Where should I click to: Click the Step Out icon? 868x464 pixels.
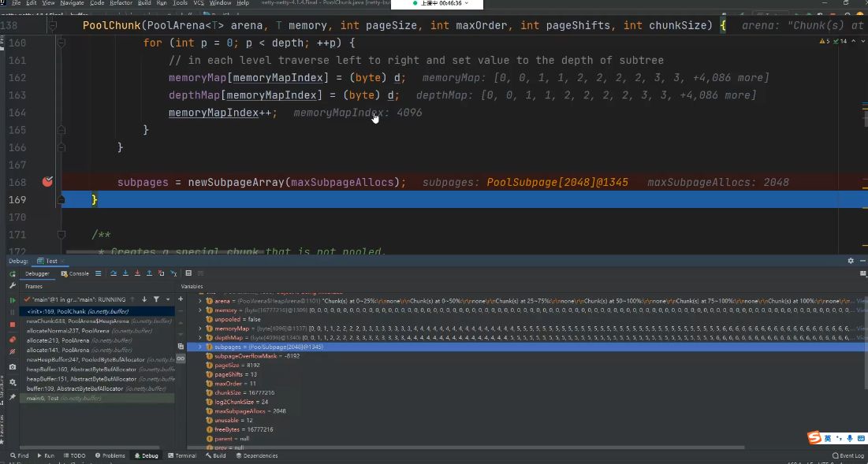[149, 273]
